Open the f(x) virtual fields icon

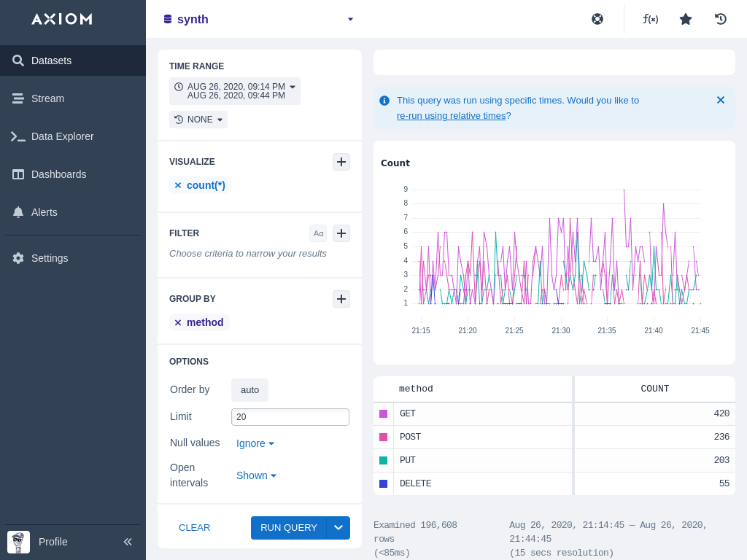650,19
